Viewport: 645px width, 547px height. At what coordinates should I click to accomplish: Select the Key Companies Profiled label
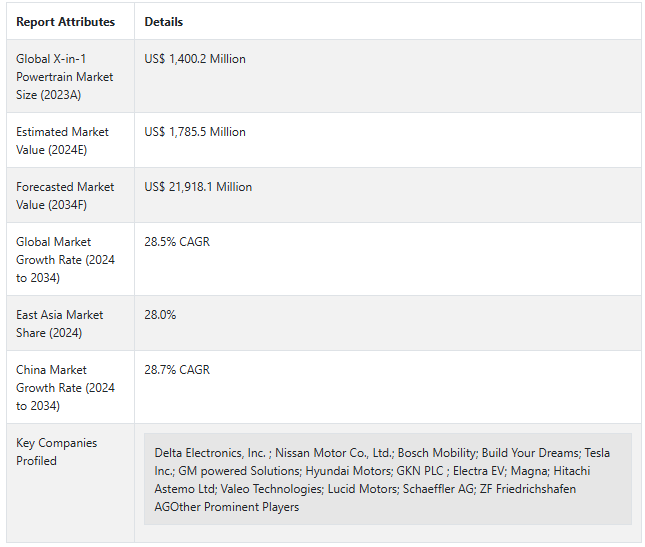57,452
